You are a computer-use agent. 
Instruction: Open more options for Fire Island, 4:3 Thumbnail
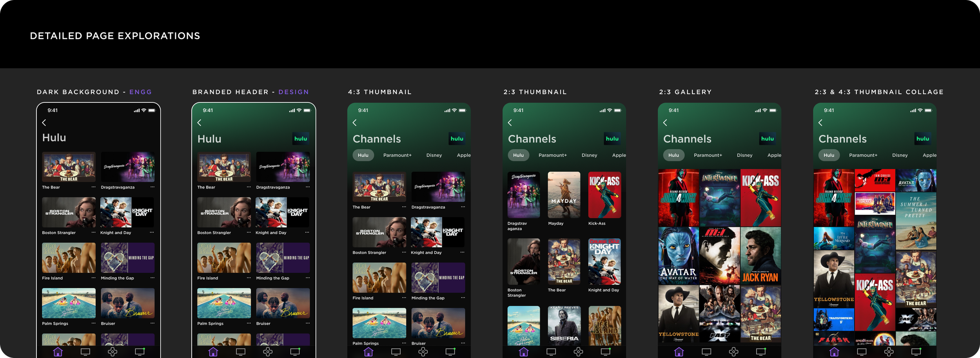(x=404, y=298)
